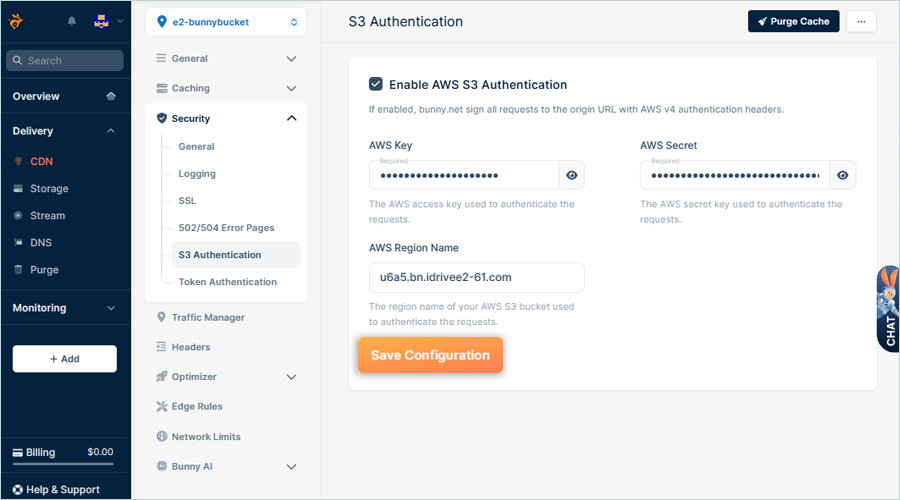Expand the Monitoring section
This screenshot has height=500, width=900.
[x=111, y=308]
